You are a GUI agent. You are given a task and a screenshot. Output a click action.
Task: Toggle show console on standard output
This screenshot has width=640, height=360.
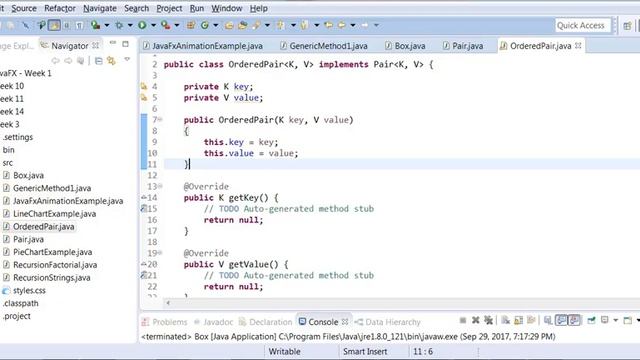(x=562, y=320)
